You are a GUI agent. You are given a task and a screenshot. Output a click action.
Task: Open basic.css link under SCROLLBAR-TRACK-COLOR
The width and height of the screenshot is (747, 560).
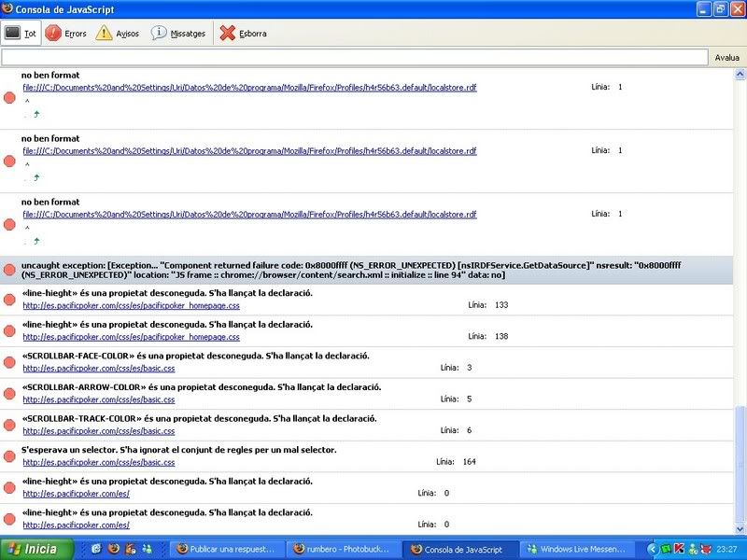[99, 431]
